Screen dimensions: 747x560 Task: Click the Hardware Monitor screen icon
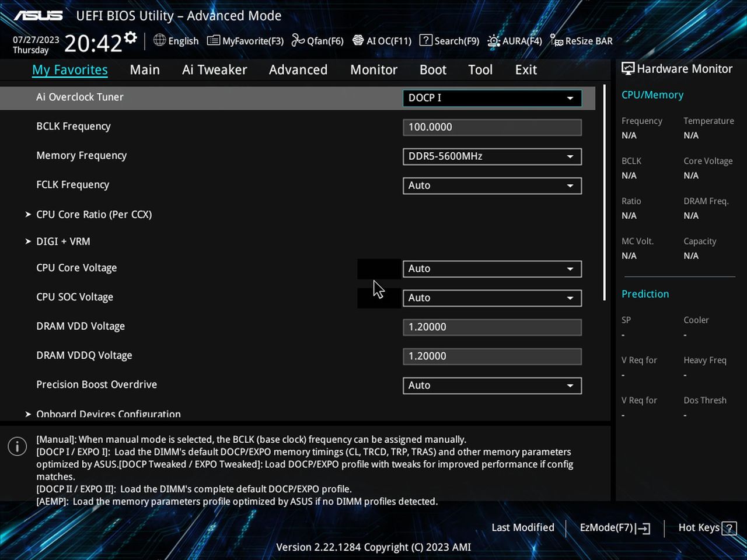[628, 68]
